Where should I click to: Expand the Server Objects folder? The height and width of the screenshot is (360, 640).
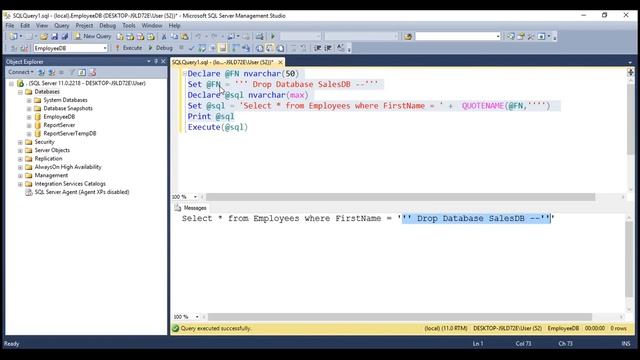point(20,150)
